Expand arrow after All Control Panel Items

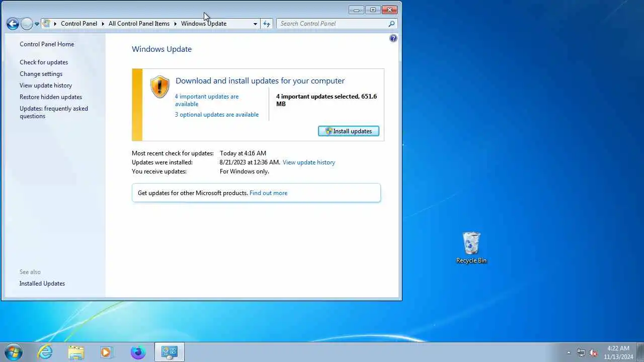click(176, 24)
